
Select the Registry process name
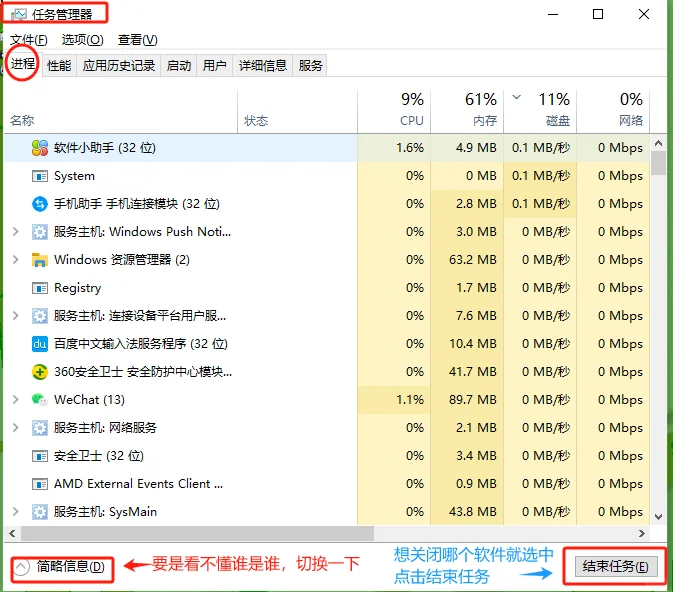78,288
